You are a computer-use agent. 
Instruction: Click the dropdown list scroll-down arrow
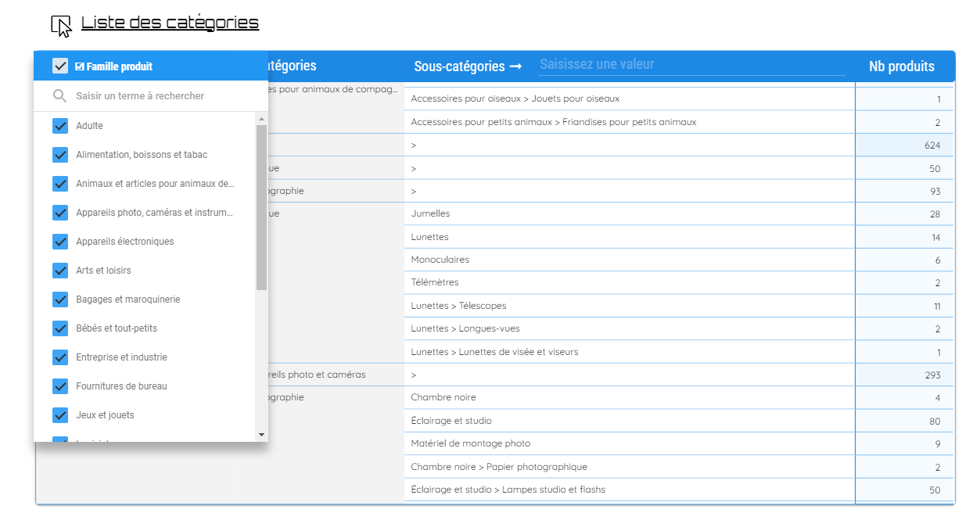261,435
